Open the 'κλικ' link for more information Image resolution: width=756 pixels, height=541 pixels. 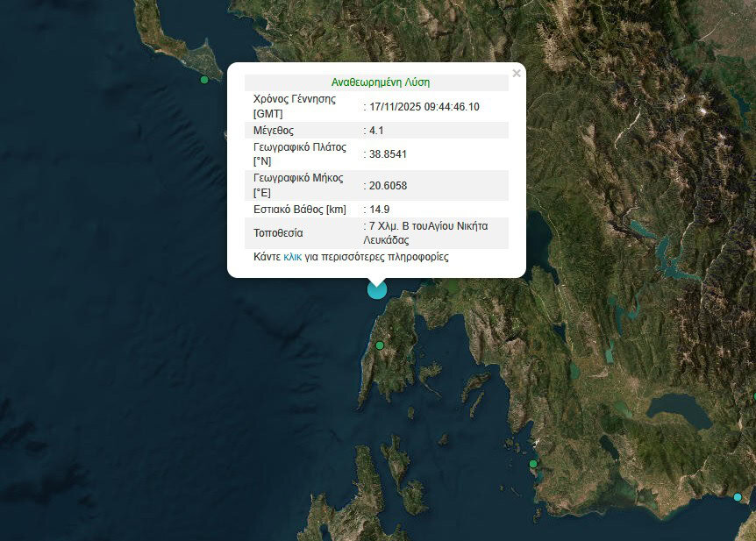click(x=292, y=258)
